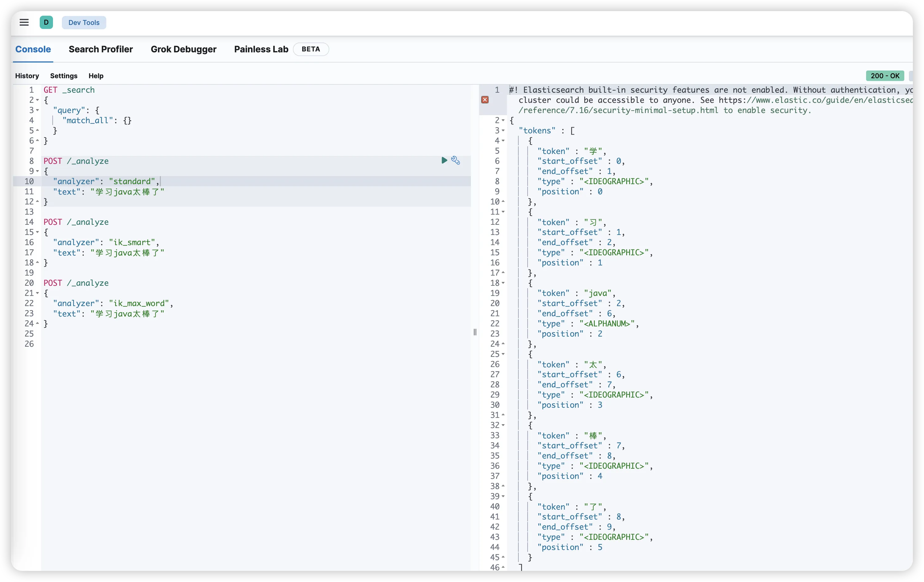
Task: Click the BETA badge beside Painless Lab
Action: pyautogui.click(x=310, y=49)
